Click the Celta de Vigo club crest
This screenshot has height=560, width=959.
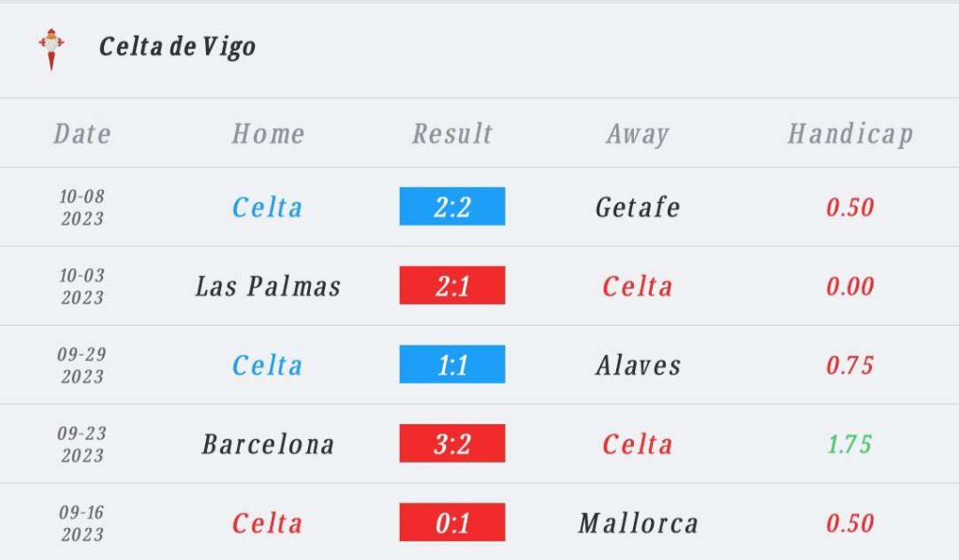(x=52, y=49)
